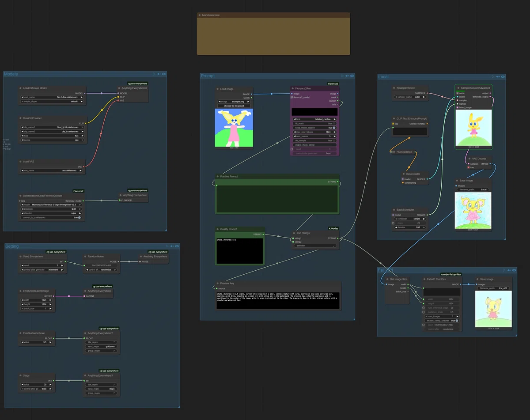Click the Load Image preview thumbnail

pyautogui.click(x=234, y=128)
